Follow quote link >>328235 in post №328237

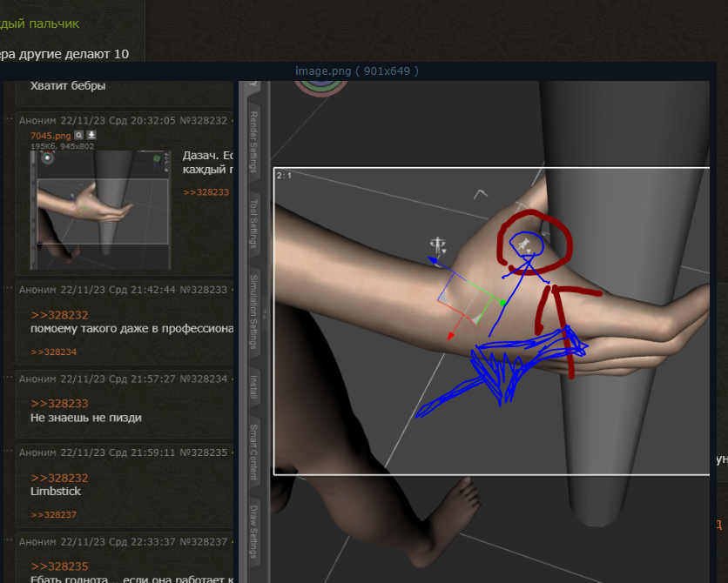(x=59, y=566)
